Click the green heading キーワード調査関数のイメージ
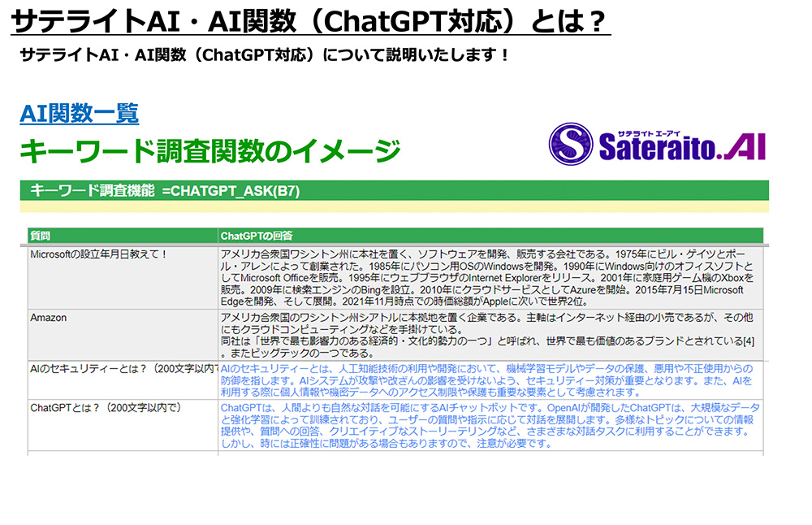Screen dimensions: 812x525 tap(210, 151)
